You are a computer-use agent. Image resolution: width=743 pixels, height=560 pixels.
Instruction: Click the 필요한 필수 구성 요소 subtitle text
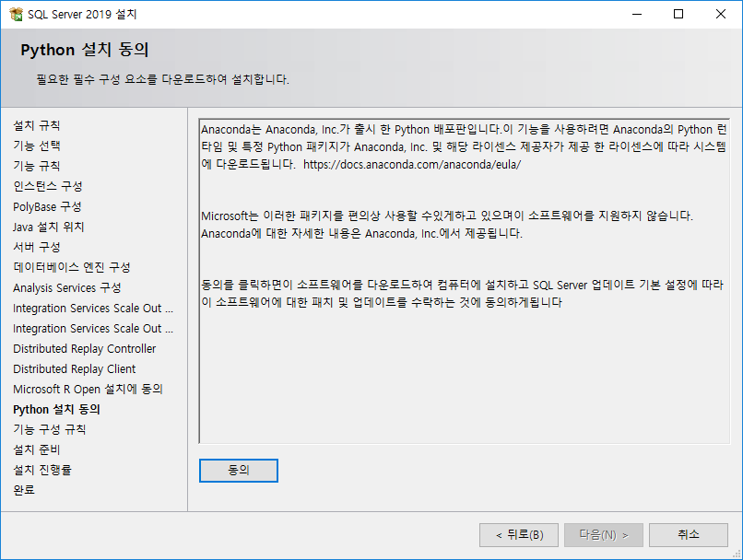click(x=162, y=79)
